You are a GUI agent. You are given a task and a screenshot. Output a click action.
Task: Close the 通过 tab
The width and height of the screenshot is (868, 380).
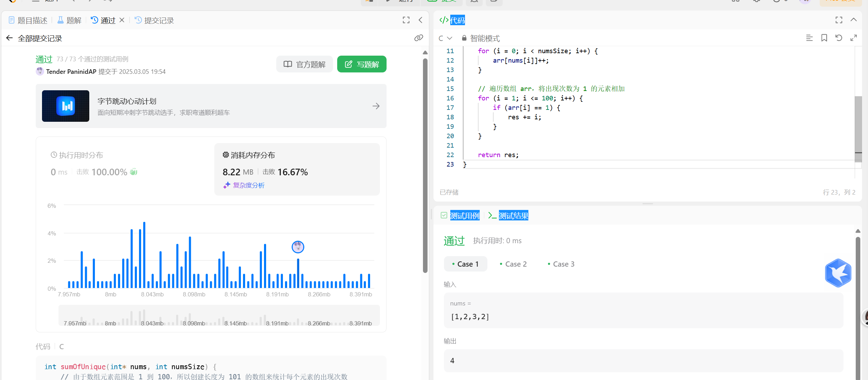[x=122, y=20]
